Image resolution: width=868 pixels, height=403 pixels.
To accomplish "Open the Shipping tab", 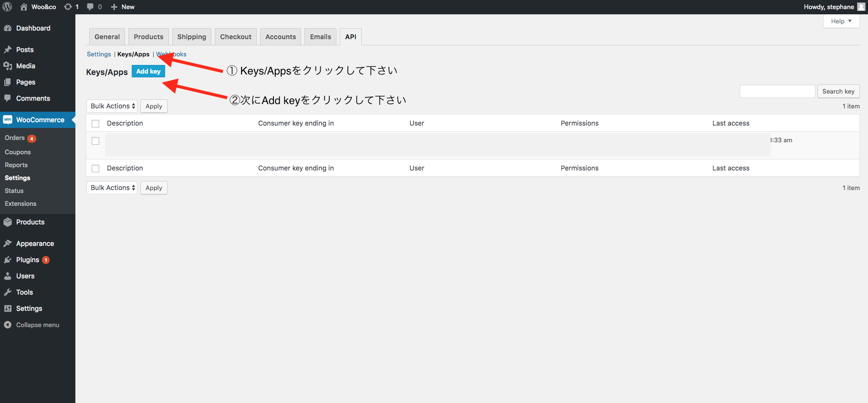I will (192, 37).
